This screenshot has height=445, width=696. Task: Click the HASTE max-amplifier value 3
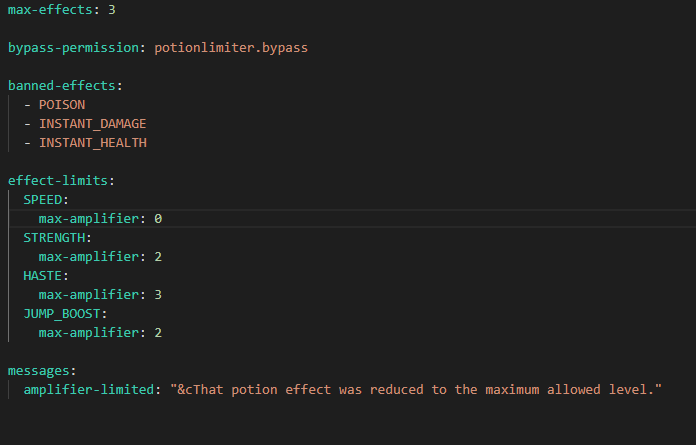point(158,295)
